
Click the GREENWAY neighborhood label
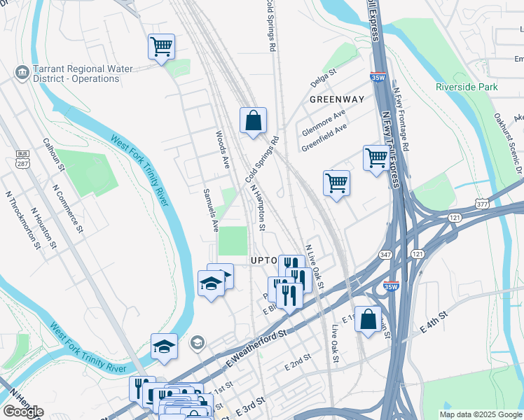337,99
